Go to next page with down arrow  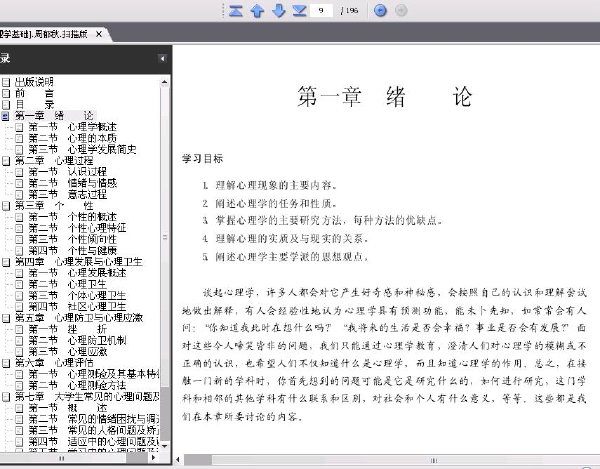(279, 10)
